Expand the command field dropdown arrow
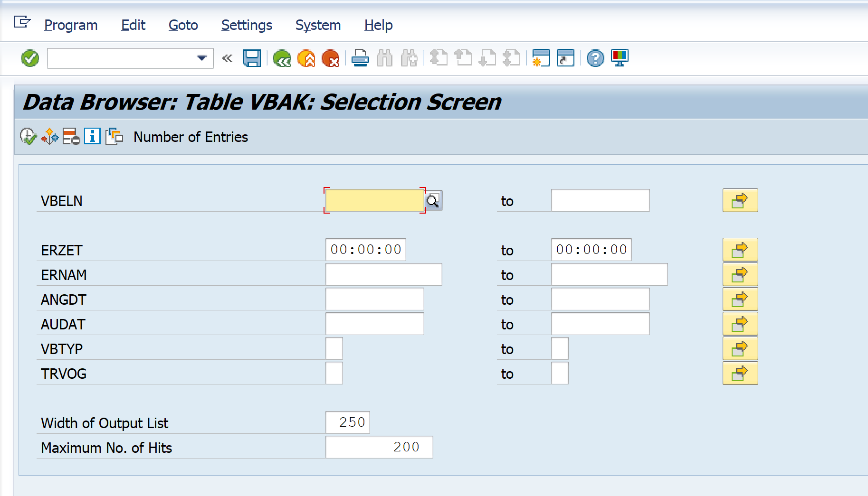 (202, 58)
